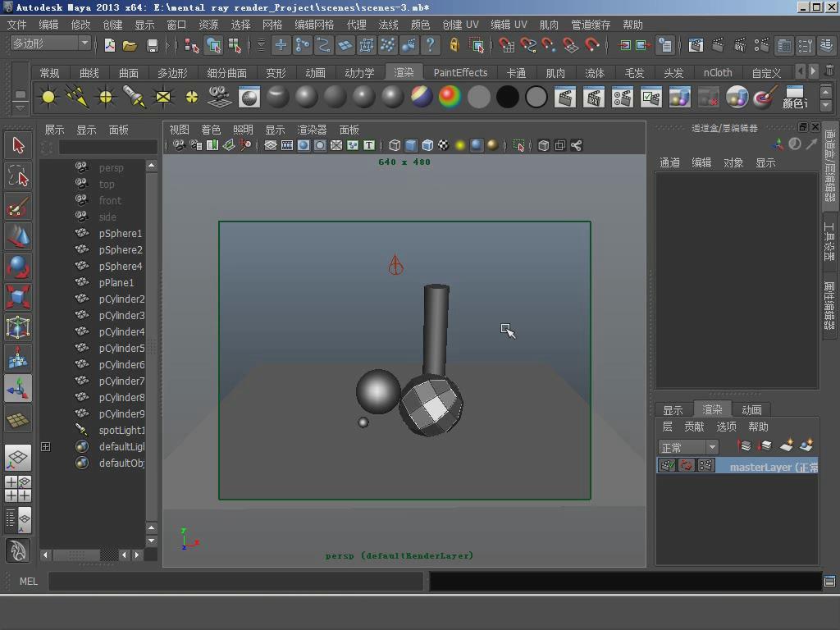The width and height of the screenshot is (840, 630).
Task: Open the layer editor 选项 menu
Action: tap(727, 427)
